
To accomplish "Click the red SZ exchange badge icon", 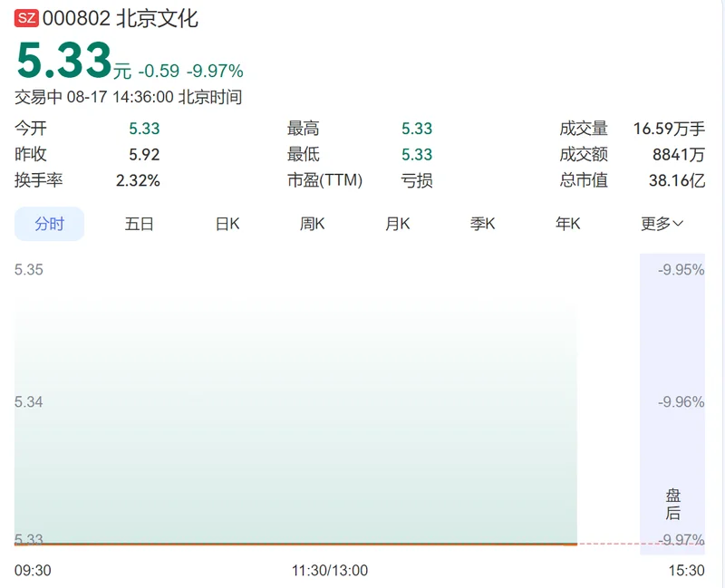I will 26,18.
